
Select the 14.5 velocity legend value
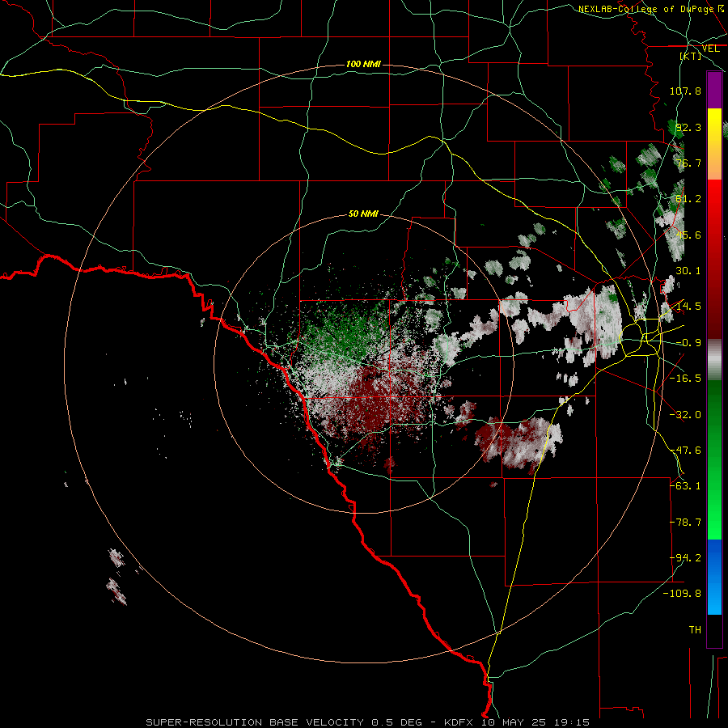(x=688, y=307)
